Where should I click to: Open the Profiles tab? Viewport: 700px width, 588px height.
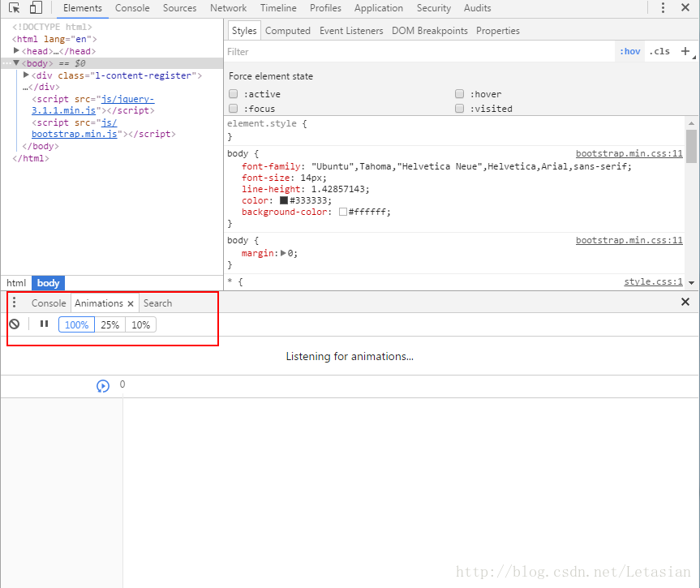pos(325,8)
